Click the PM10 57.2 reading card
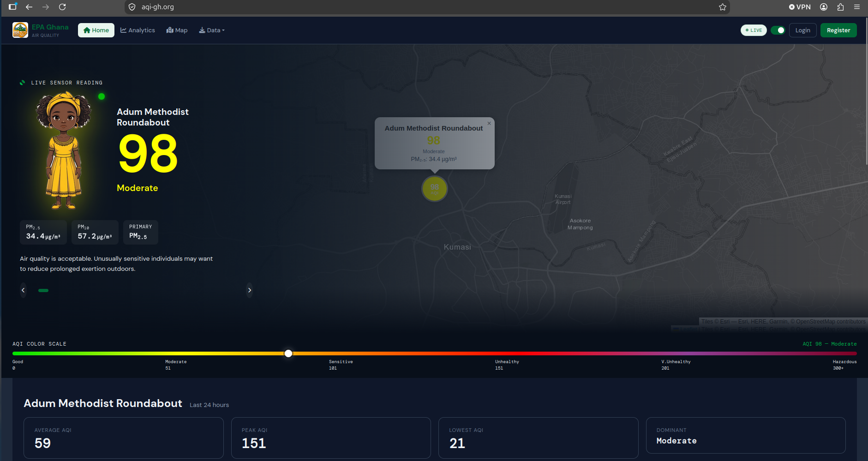Image resolution: width=868 pixels, height=461 pixels. tap(95, 232)
